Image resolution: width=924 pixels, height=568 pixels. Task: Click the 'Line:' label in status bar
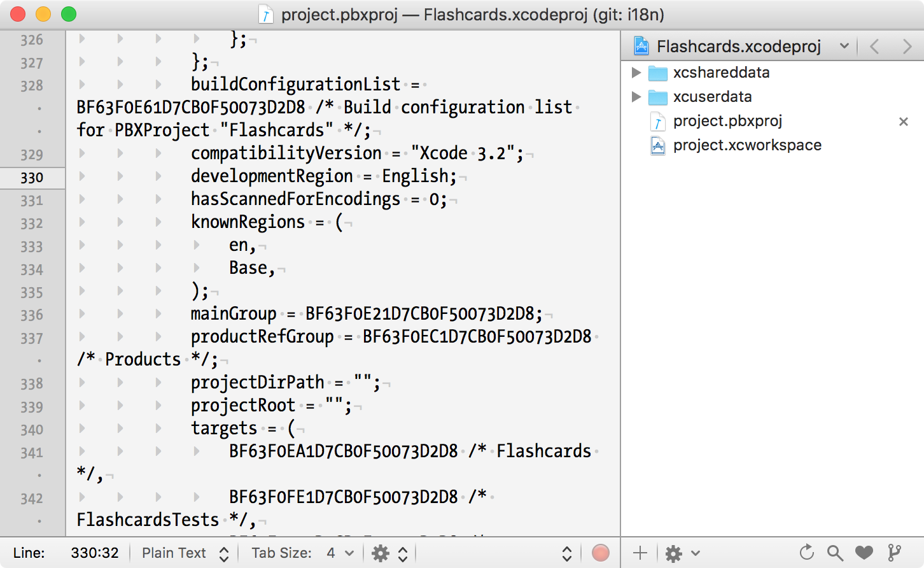29,553
